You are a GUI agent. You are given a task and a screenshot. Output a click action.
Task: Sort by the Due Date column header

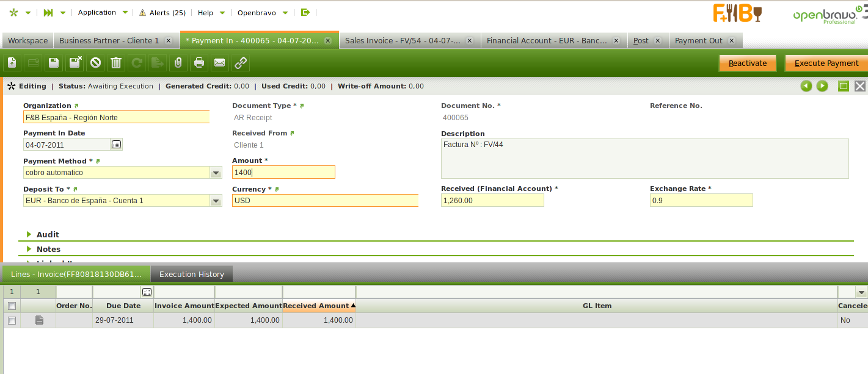(x=123, y=306)
